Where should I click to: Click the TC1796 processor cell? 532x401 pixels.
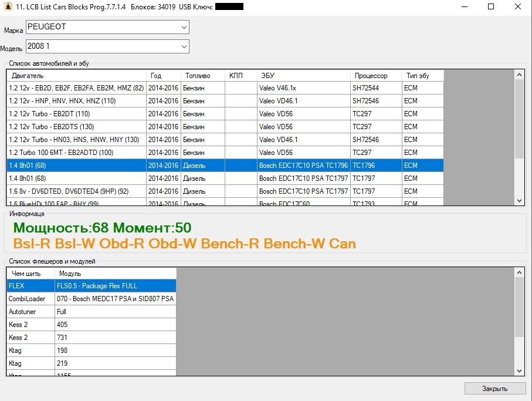tap(376, 166)
